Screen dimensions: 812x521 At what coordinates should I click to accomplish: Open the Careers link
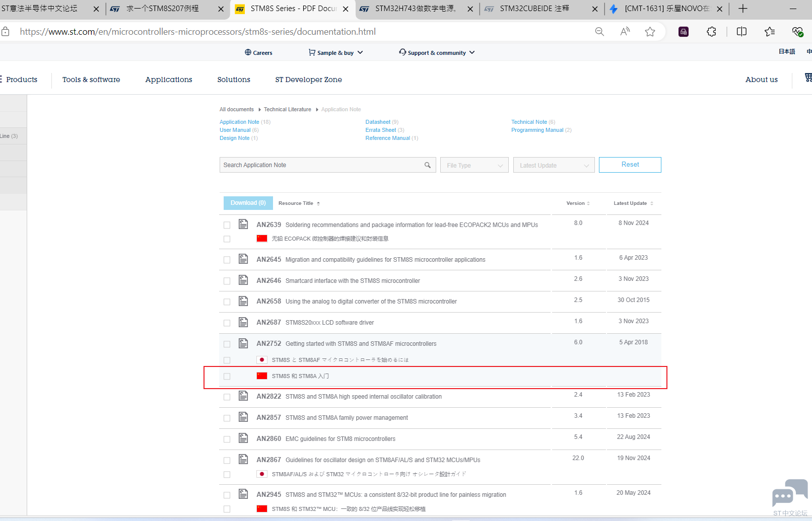click(258, 52)
